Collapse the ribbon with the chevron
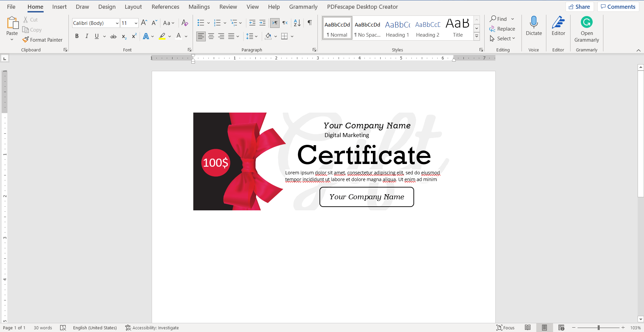644x332 pixels. (x=638, y=50)
